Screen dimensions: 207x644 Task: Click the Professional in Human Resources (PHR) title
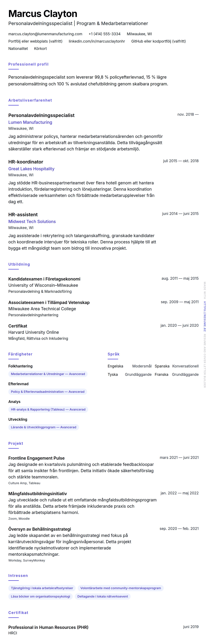[48, 627]
